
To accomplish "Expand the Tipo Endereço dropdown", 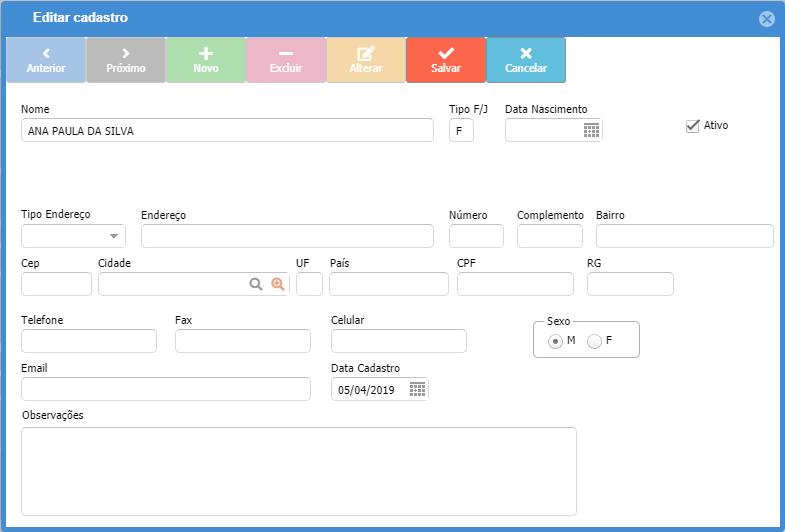I will pos(114,236).
